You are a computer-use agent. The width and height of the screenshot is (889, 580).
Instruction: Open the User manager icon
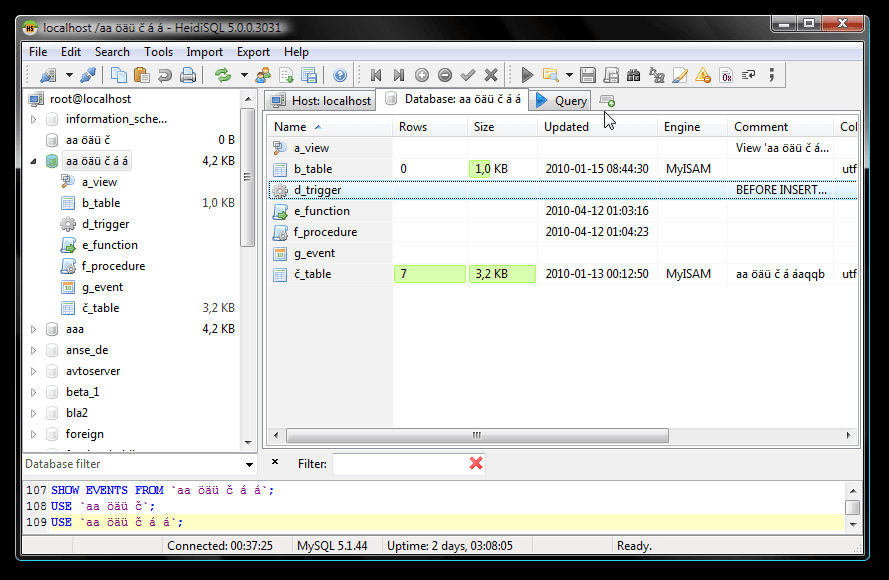click(263, 75)
